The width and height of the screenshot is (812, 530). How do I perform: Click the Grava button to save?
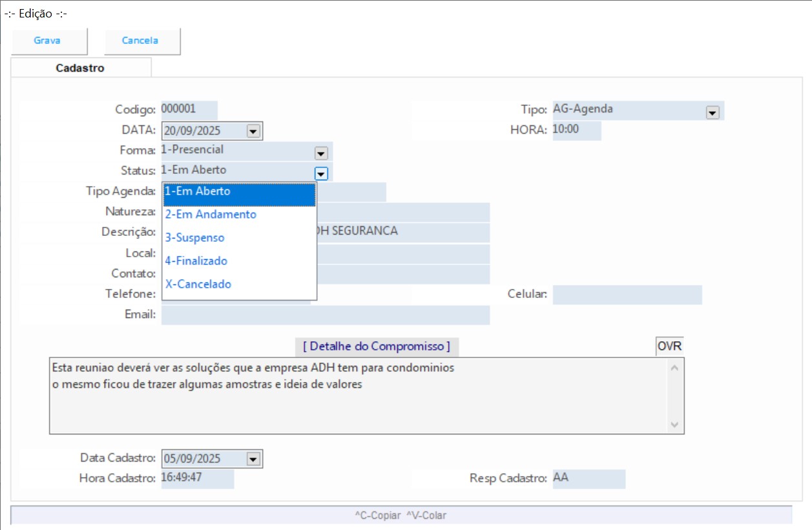(x=47, y=41)
